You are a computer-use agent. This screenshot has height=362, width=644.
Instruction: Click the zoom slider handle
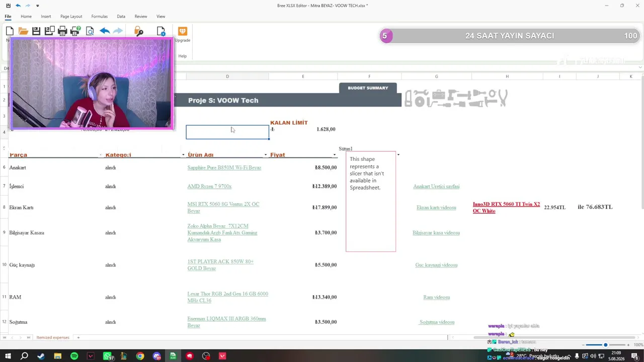click(x=605, y=345)
